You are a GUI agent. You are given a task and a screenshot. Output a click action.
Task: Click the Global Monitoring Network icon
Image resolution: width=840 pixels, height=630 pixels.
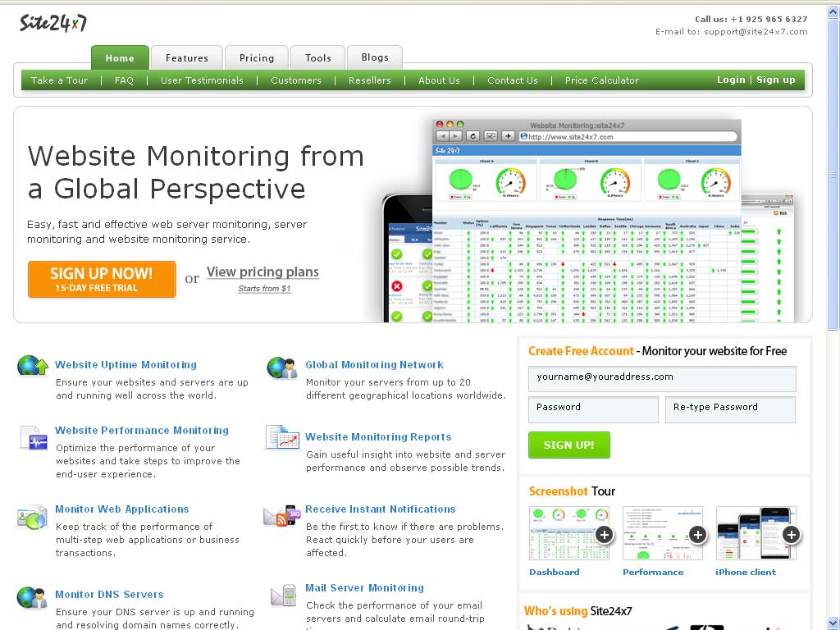281,368
